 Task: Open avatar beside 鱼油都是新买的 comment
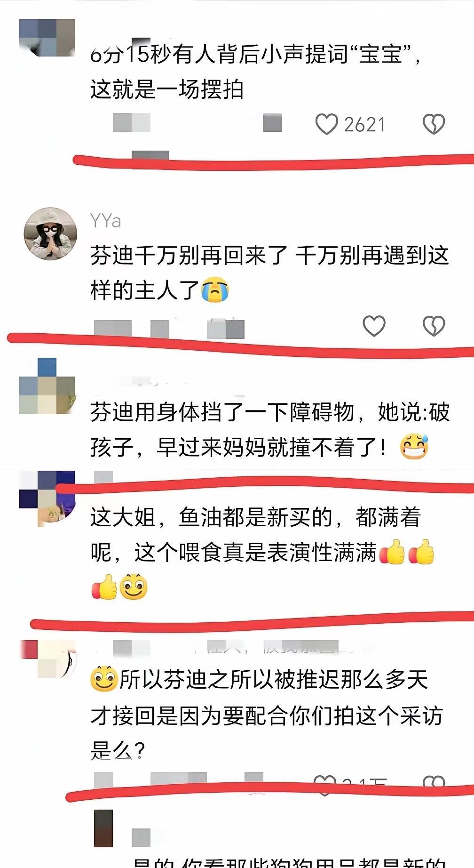click(x=47, y=499)
